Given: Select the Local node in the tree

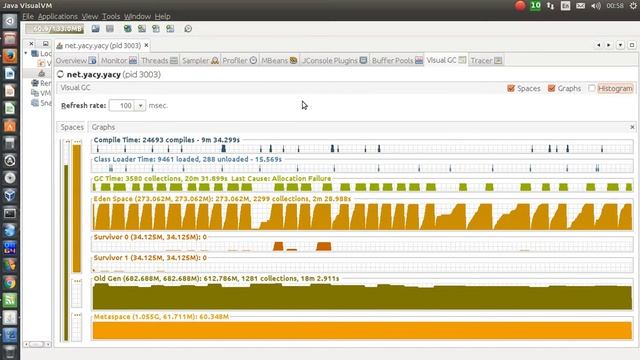Looking at the screenshot, I should pyautogui.click(x=41, y=53).
